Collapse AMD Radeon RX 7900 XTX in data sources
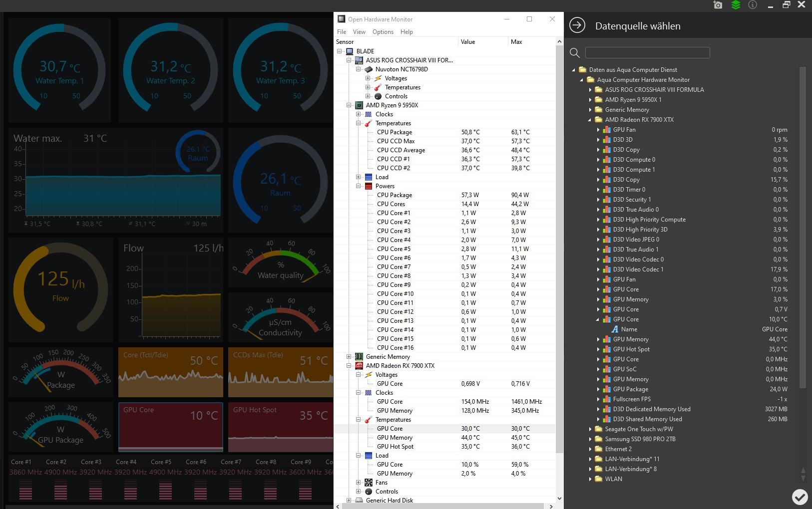Screen dimensions: 812x509 [590, 120]
